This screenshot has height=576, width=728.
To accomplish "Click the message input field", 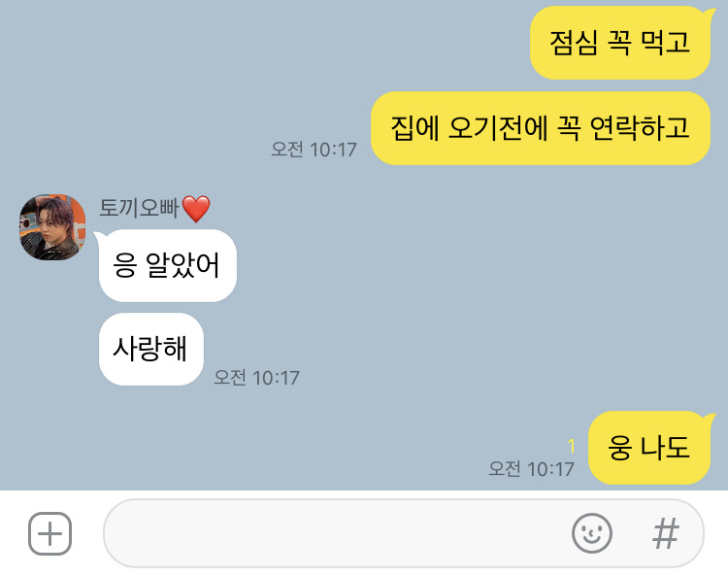I will click(404, 533).
